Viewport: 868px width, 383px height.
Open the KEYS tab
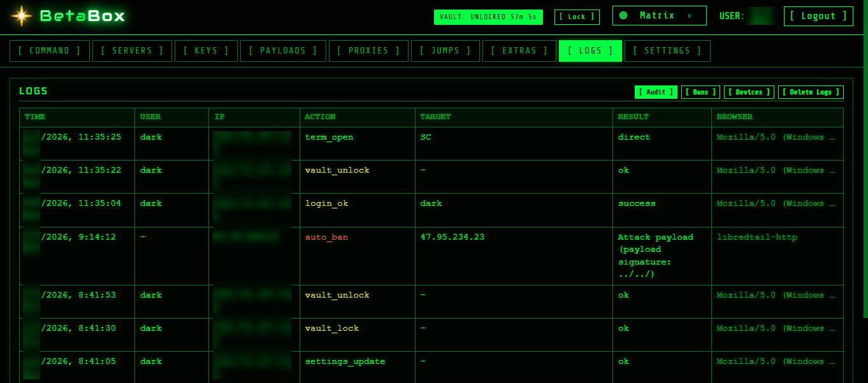pos(206,51)
